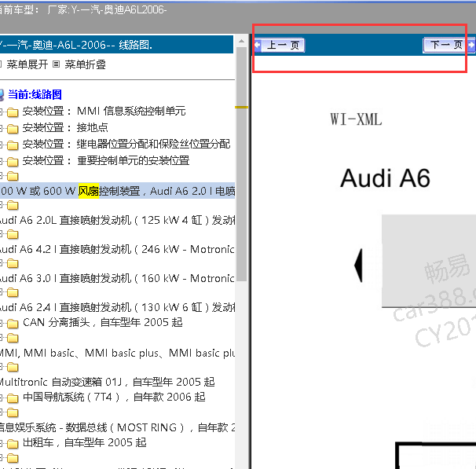Click the WI-XML text in document
Screen dimensions: 476x469
tap(356, 119)
